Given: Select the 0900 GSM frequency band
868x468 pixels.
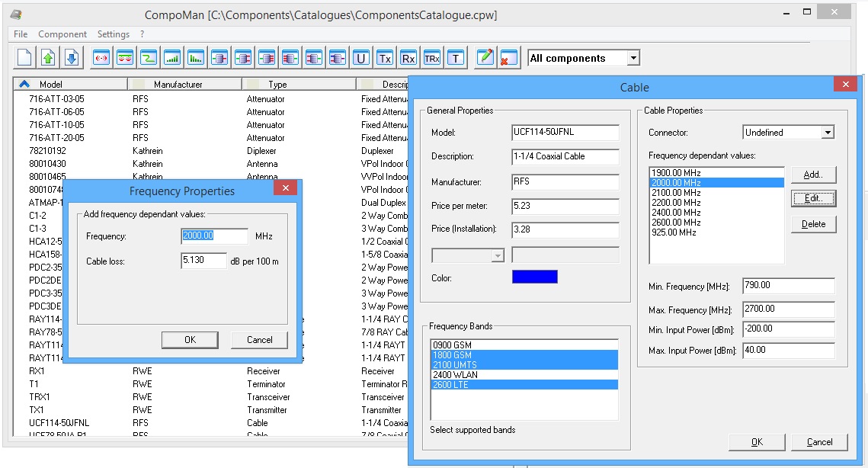Looking at the screenshot, I should [x=451, y=345].
